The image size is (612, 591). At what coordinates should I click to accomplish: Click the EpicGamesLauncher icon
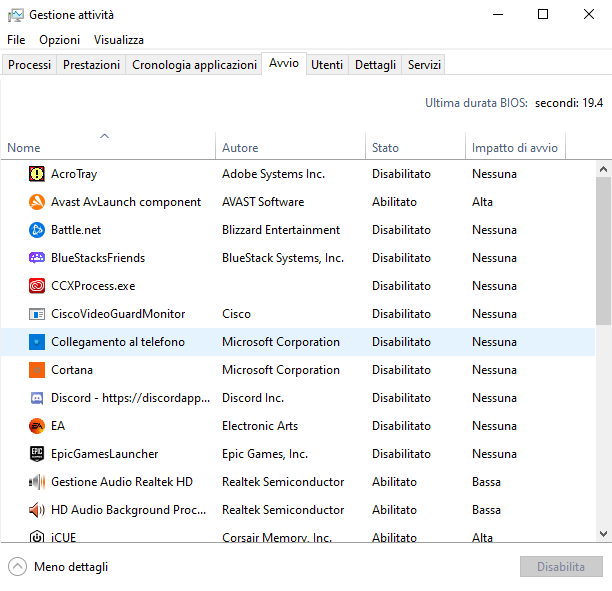pyautogui.click(x=37, y=454)
